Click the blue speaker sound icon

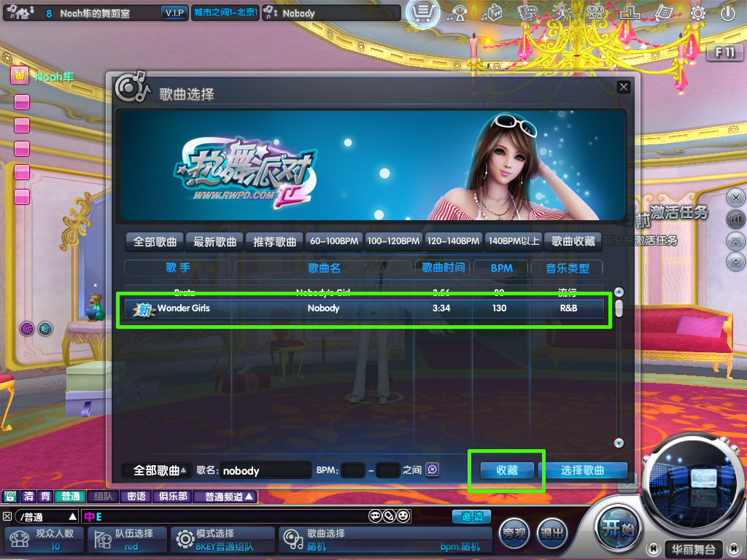pos(45,329)
